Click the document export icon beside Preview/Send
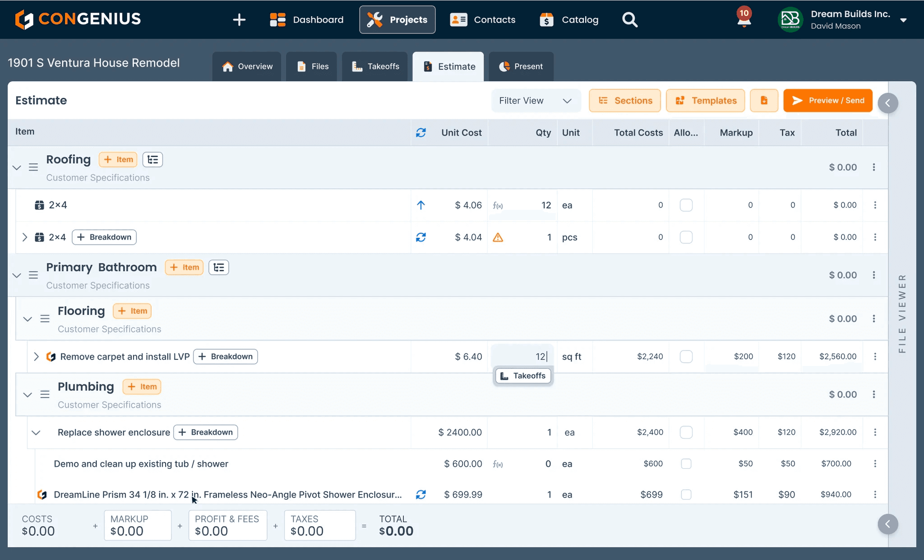This screenshot has height=560, width=924. (764, 100)
